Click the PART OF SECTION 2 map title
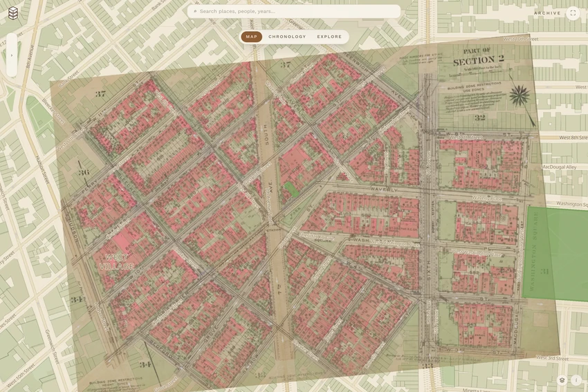The height and width of the screenshot is (392, 588). tap(478, 57)
